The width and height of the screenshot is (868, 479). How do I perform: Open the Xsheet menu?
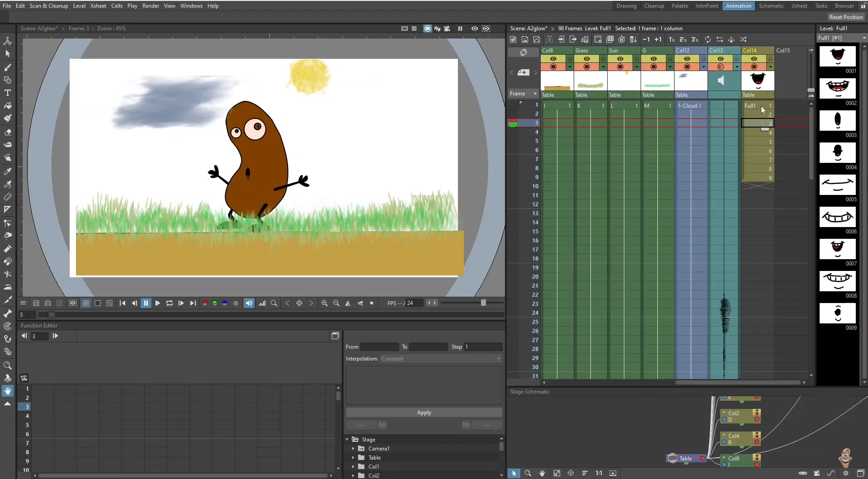click(98, 6)
